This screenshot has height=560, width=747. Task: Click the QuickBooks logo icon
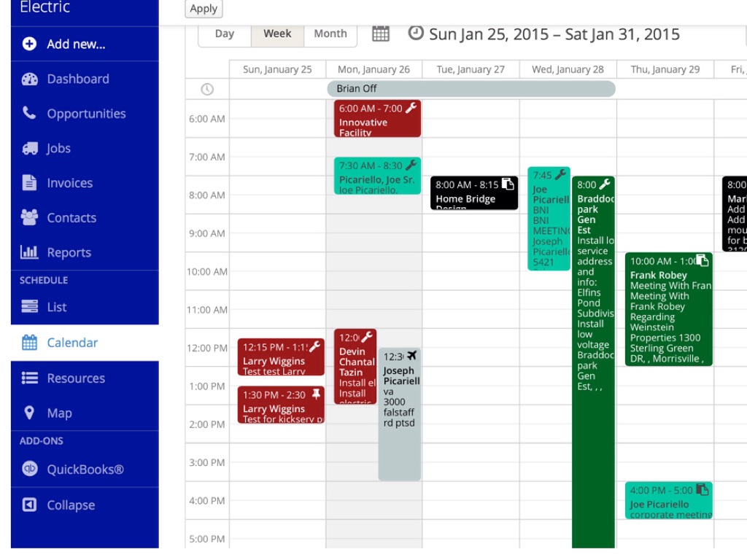click(x=29, y=470)
